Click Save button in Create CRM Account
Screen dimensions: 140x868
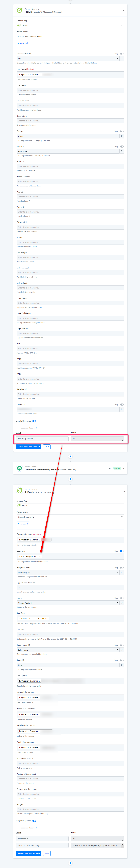(47, 447)
